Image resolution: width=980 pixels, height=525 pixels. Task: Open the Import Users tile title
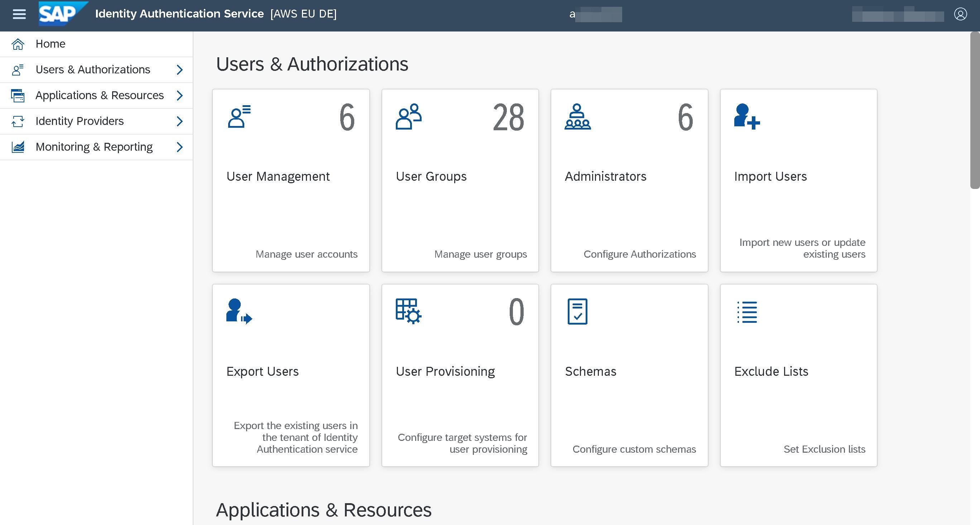coord(770,176)
